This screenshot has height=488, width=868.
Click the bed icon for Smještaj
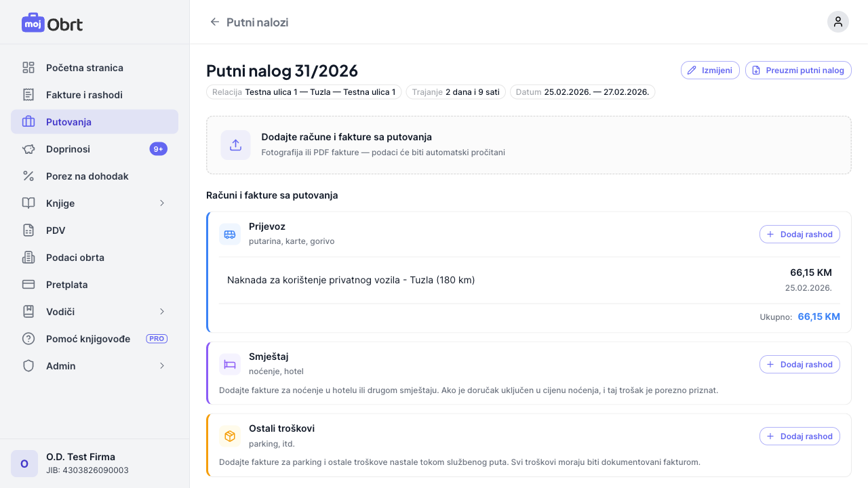(230, 365)
